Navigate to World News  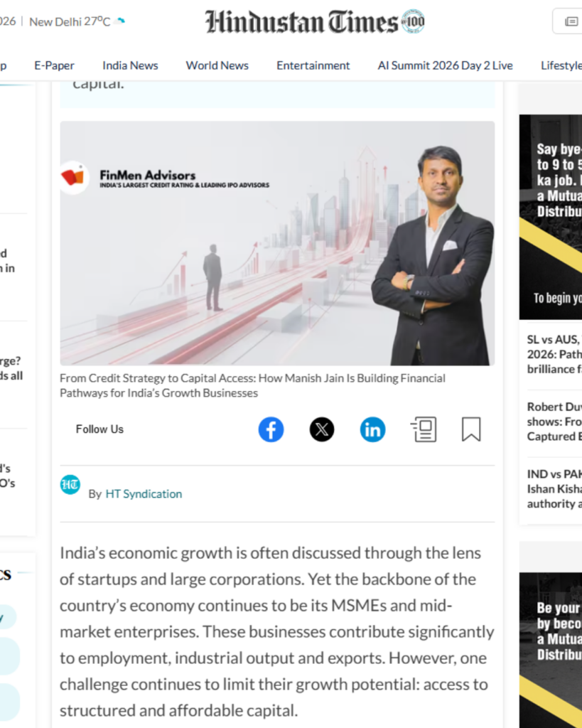pyautogui.click(x=217, y=65)
